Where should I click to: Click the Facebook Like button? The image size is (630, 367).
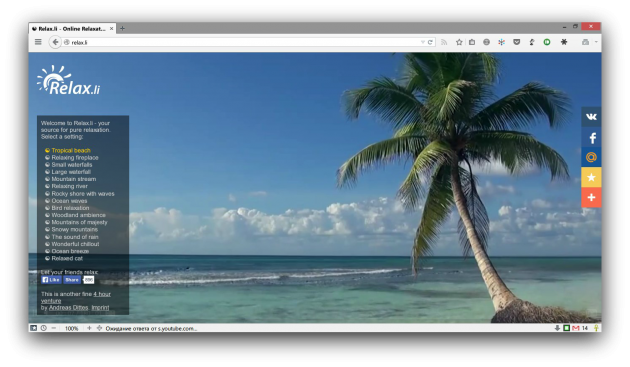click(51, 280)
